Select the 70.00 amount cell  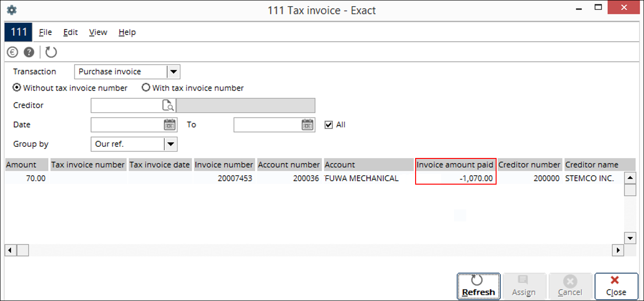(27, 178)
